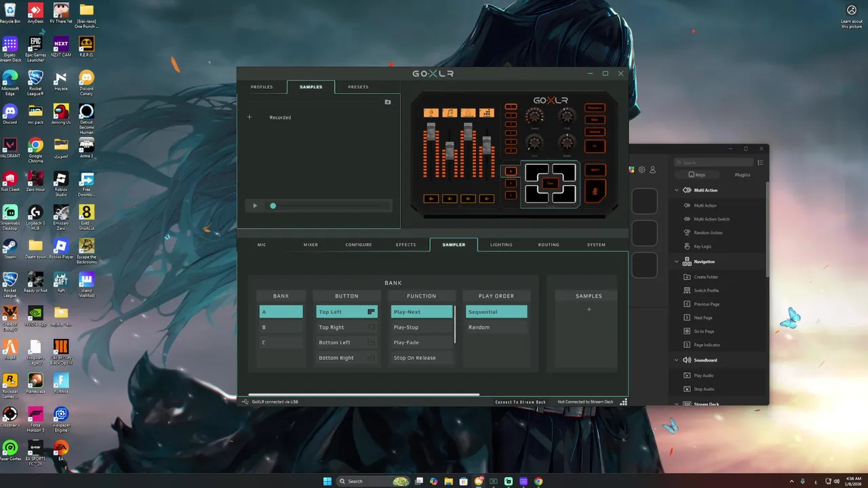Open the Stream Deck list view icon beside search
Screen dimensions: 868x488
point(760,163)
